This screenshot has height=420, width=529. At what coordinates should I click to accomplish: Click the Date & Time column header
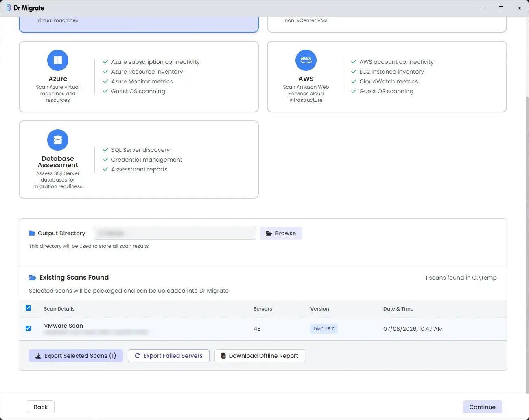click(398, 309)
